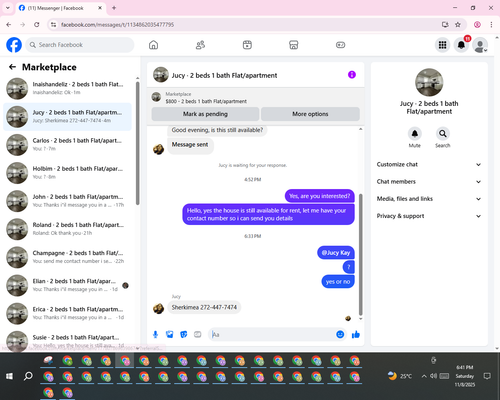
Task: Go to the Home feed icon
Action: point(153,45)
